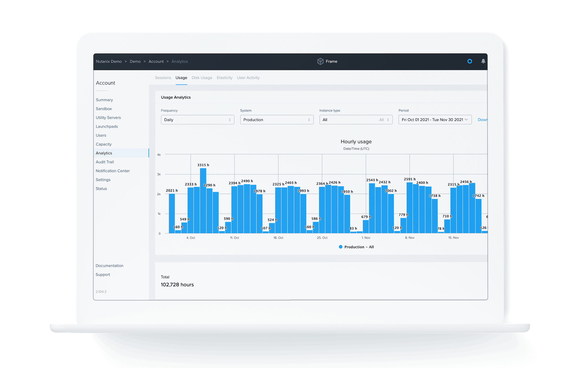Open the Elasticity tab
This screenshot has height=368, width=588.
(224, 78)
